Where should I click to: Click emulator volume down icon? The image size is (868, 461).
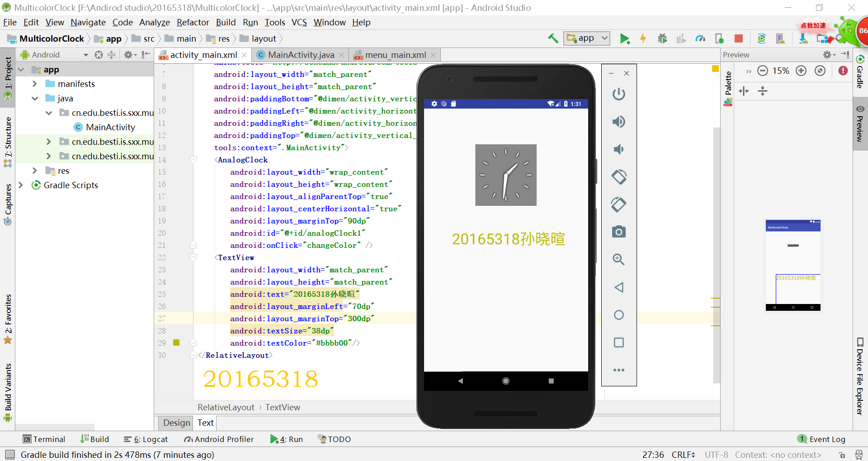coord(618,149)
